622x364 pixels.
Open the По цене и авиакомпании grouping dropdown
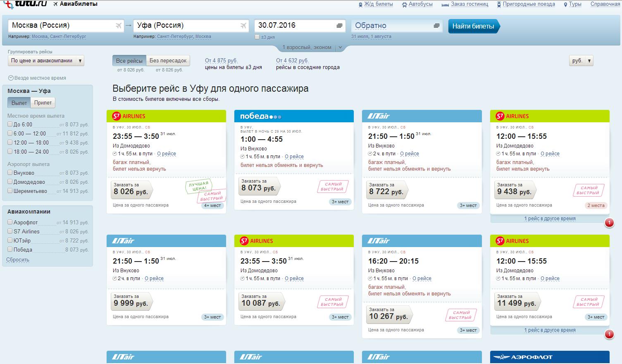click(x=46, y=61)
